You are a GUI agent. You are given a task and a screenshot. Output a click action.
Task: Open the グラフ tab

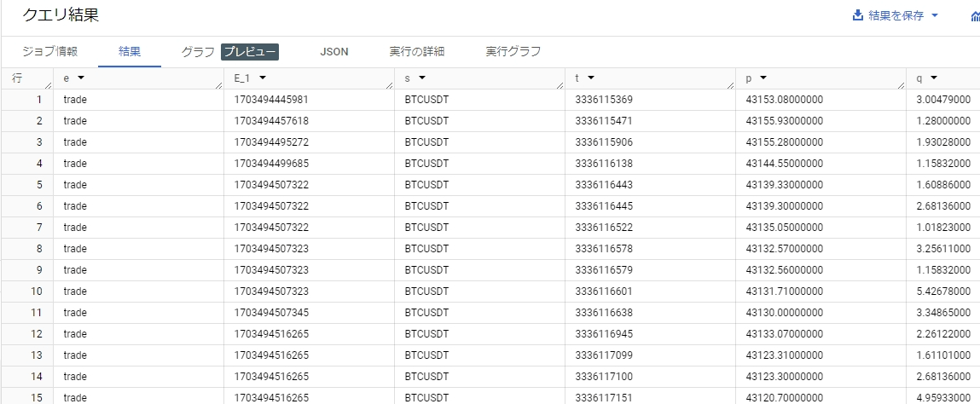point(198,52)
